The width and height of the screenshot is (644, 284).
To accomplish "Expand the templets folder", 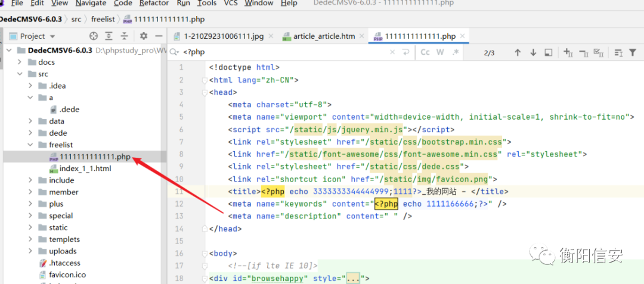I will pyautogui.click(x=30, y=239).
